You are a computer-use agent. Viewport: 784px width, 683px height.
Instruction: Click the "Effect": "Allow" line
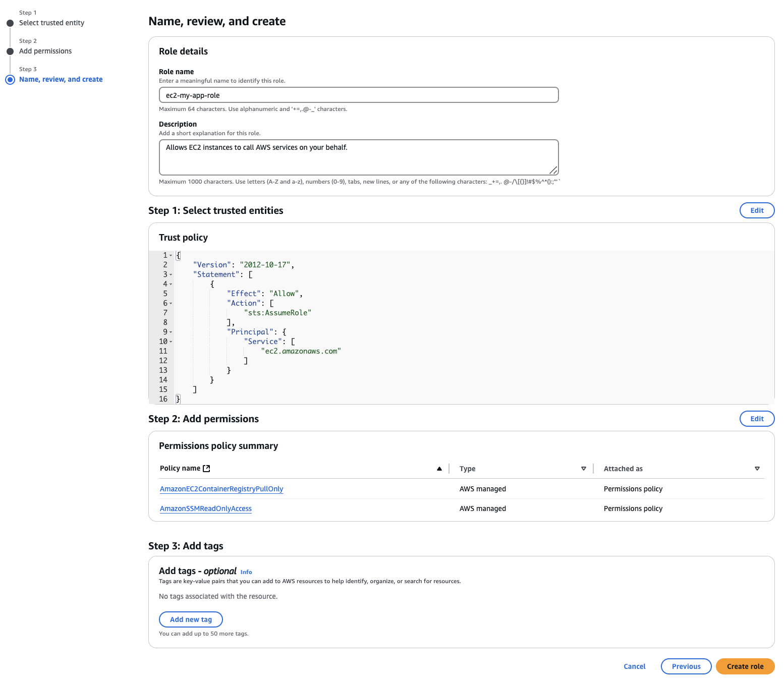(x=264, y=294)
